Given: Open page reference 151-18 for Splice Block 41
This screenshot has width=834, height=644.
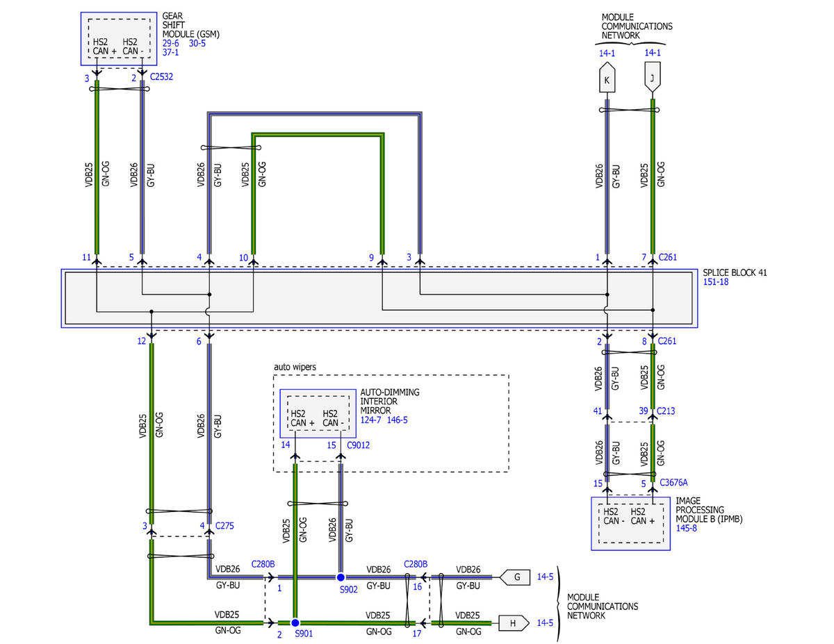Looking at the screenshot, I should tap(717, 282).
